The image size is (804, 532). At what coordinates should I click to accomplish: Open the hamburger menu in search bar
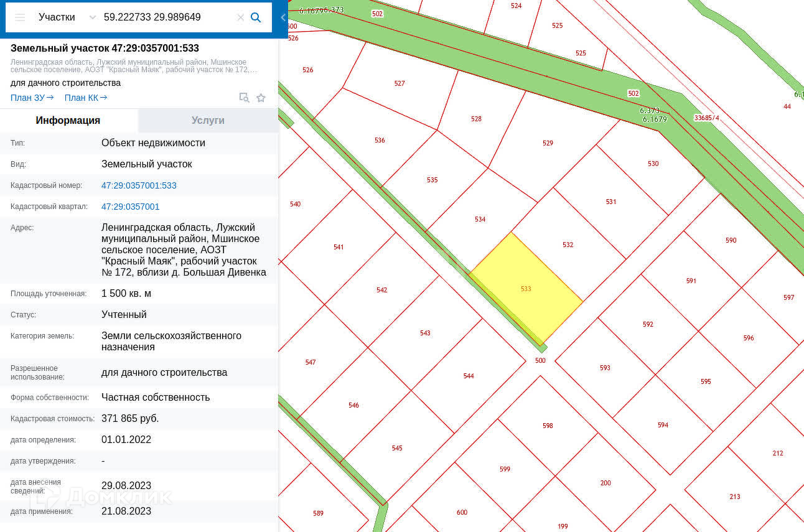(20, 17)
